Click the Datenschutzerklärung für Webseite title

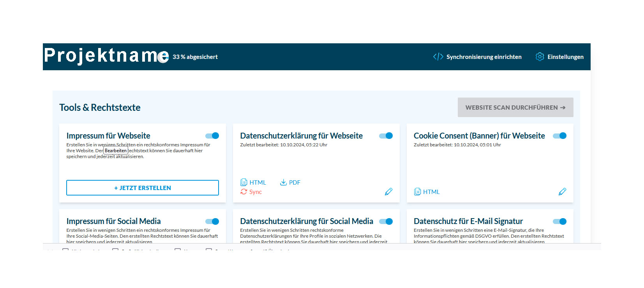tap(301, 136)
